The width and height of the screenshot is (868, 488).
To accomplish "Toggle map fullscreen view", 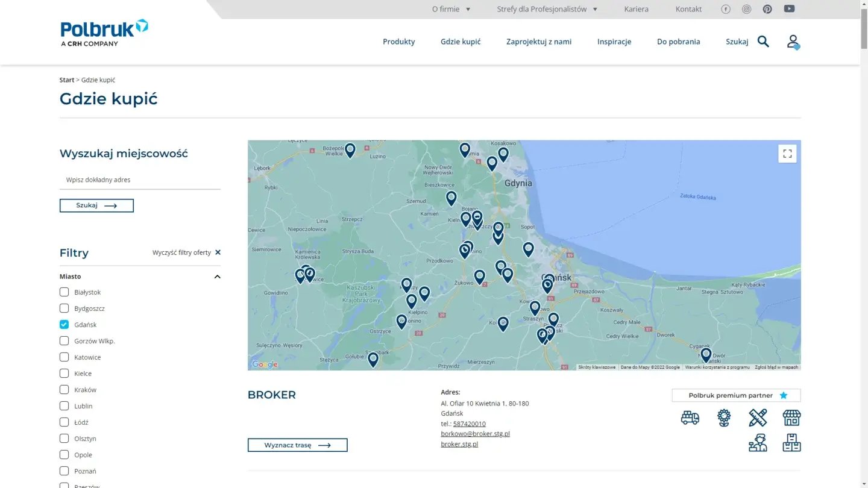I will [x=787, y=154].
